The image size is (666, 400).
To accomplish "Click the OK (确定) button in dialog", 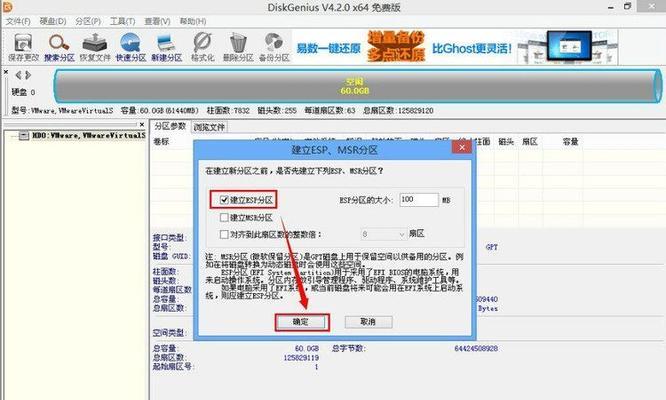I will coord(301,322).
